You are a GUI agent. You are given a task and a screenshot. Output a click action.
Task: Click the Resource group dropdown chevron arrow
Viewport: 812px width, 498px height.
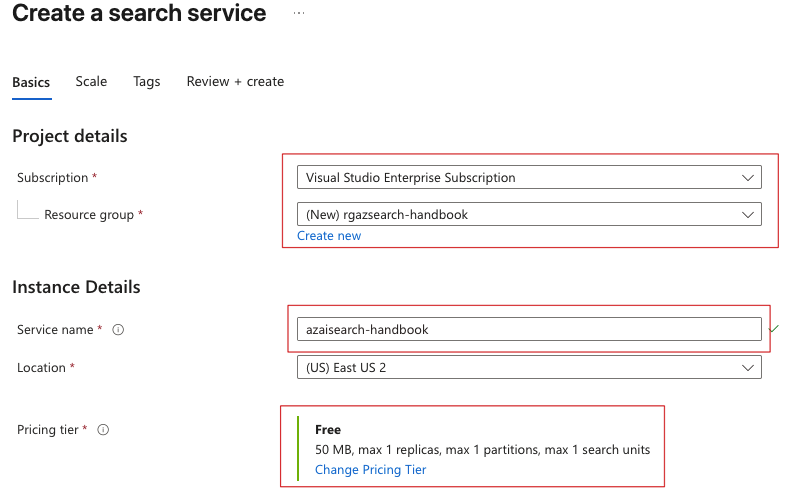[x=747, y=214]
